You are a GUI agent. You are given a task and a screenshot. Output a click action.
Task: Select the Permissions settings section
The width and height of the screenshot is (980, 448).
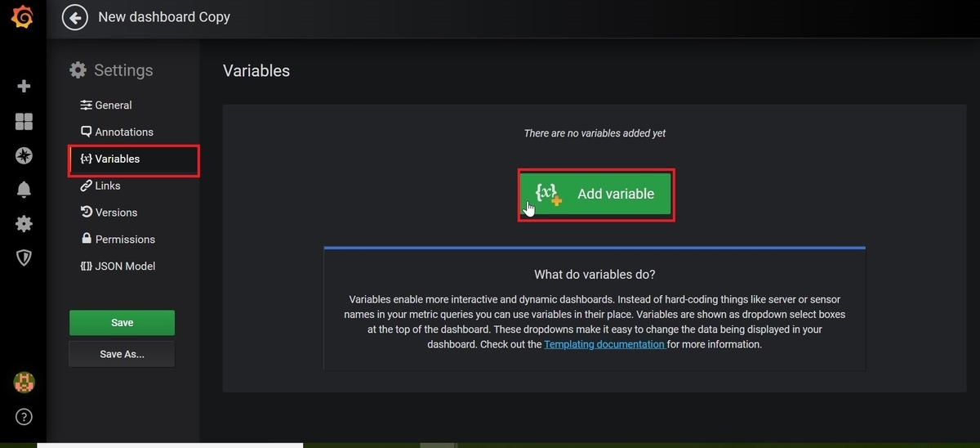(118, 240)
